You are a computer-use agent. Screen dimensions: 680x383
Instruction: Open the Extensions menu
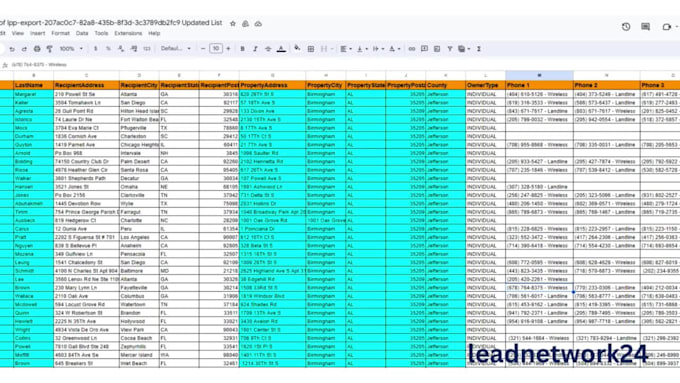[x=128, y=33]
